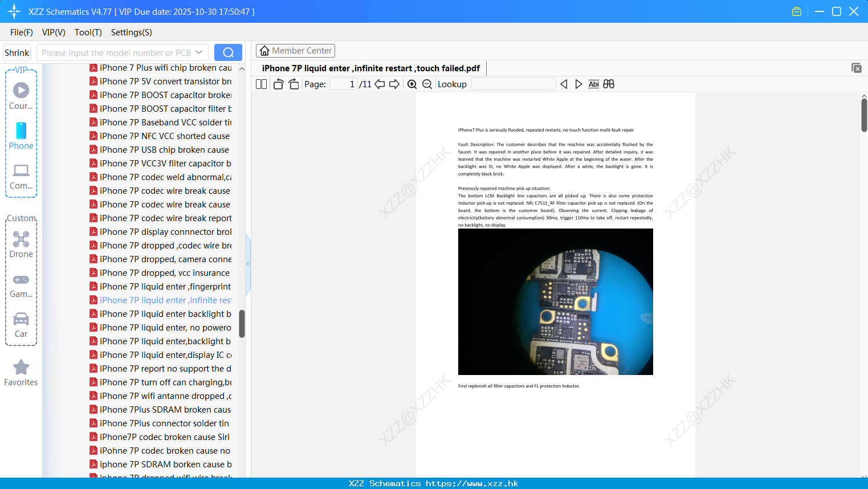The height and width of the screenshot is (489, 868).
Task: Open the Courses sidebar icon
Action: [21, 96]
